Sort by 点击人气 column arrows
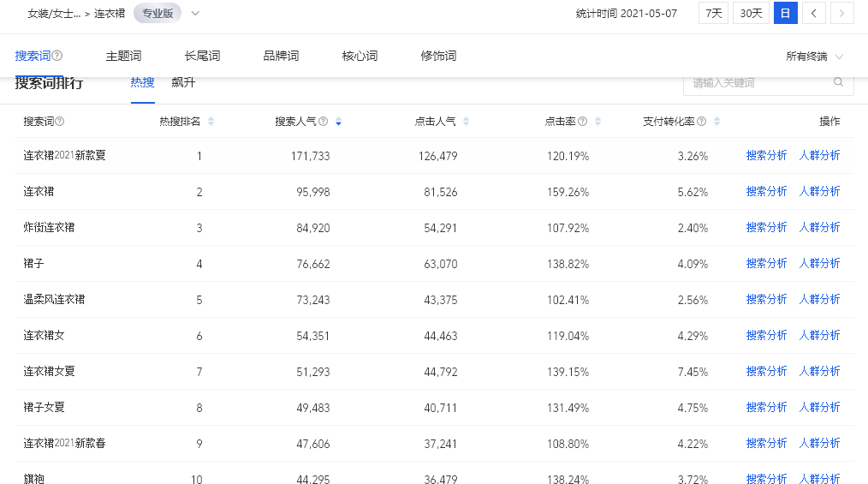 (x=467, y=122)
